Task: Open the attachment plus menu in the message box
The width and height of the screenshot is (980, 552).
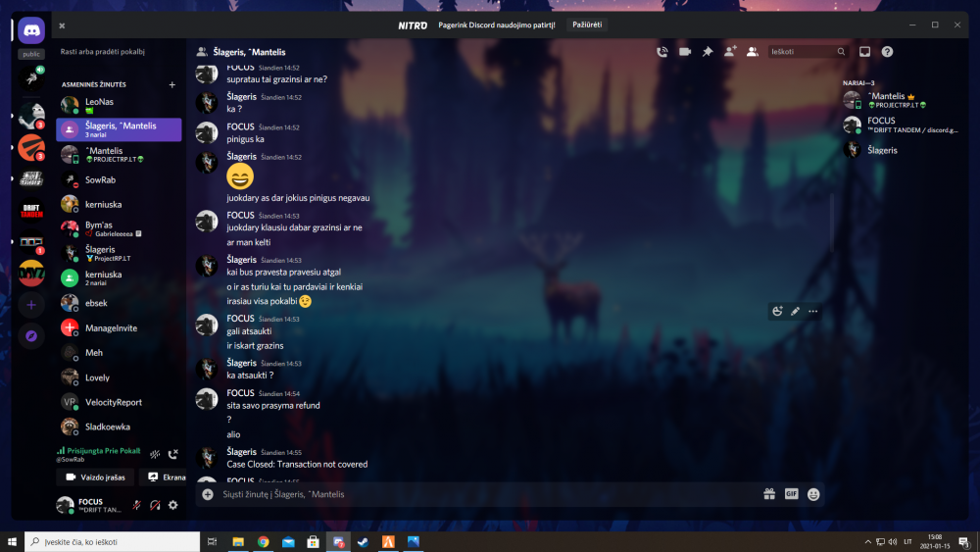Action: tap(208, 494)
